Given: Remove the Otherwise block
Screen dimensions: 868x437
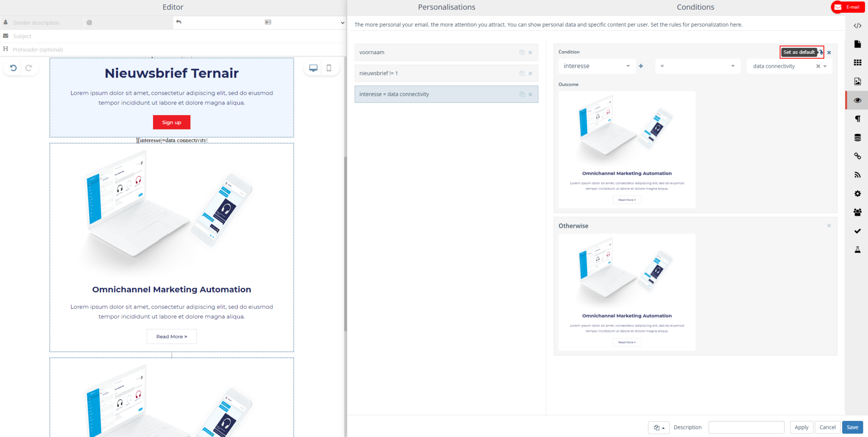Looking at the screenshot, I should (829, 226).
